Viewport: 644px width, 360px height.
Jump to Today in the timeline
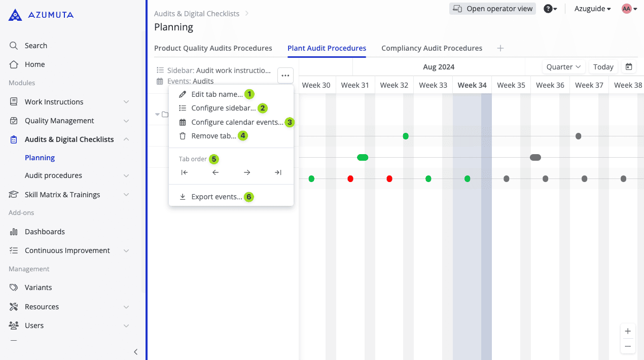coord(603,67)
